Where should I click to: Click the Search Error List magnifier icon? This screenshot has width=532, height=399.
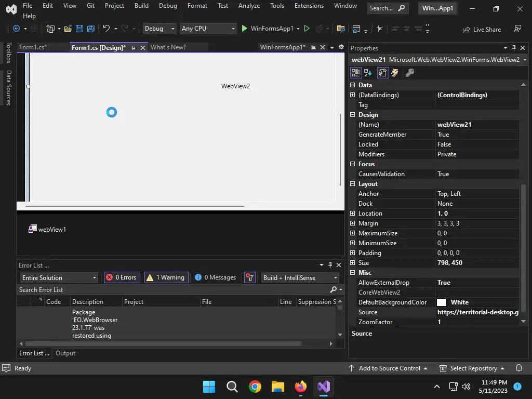pyautogui.click(x=333, y=289)
